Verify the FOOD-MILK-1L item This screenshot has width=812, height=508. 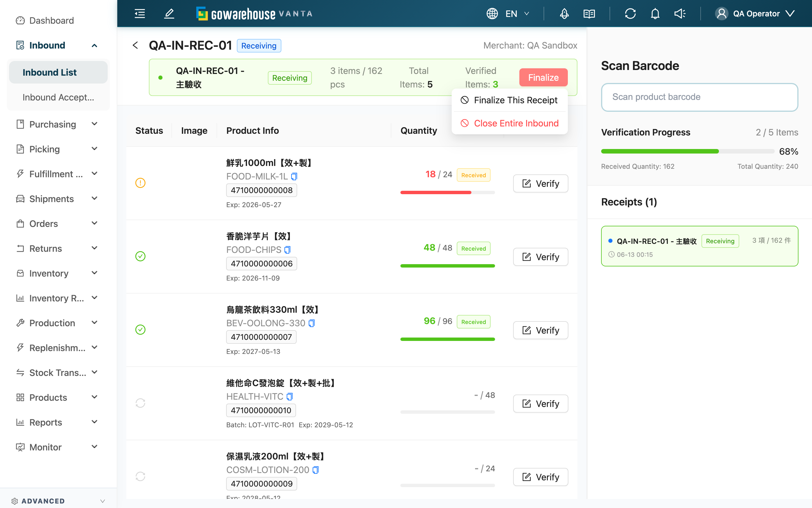coord(540,183)
